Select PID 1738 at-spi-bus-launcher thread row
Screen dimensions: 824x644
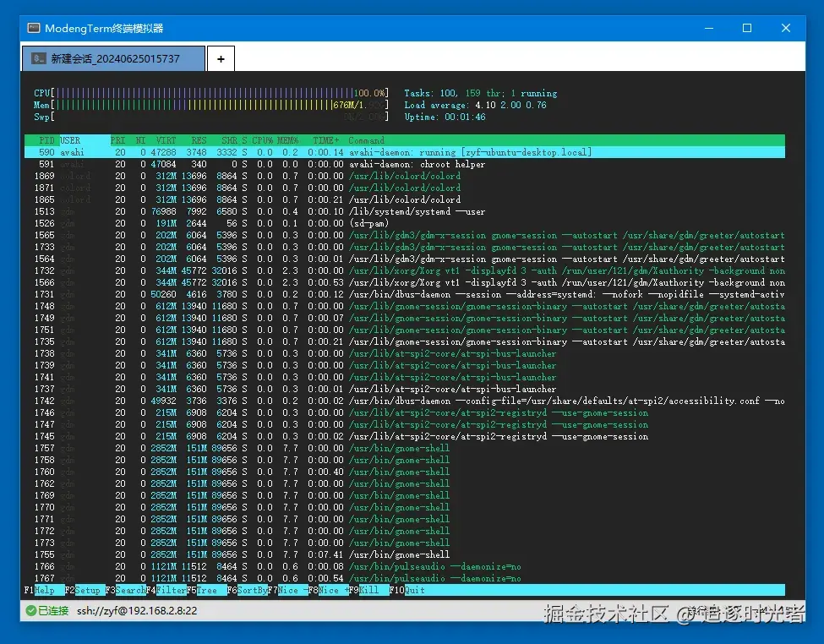(405, 353)
